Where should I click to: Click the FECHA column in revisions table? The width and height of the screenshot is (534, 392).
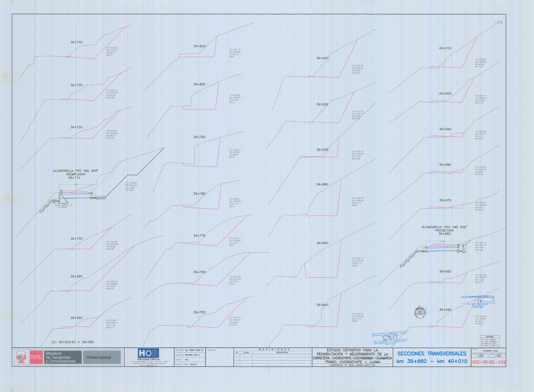246,353
